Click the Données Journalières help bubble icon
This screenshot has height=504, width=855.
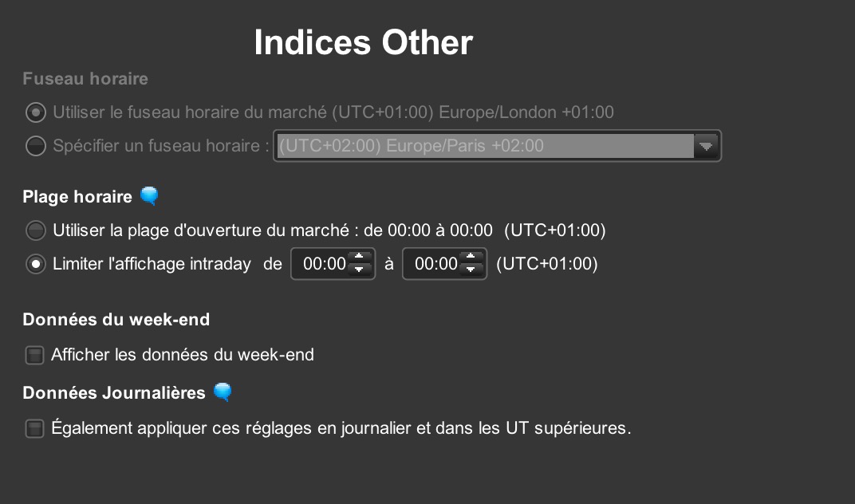tap(223, 392)
